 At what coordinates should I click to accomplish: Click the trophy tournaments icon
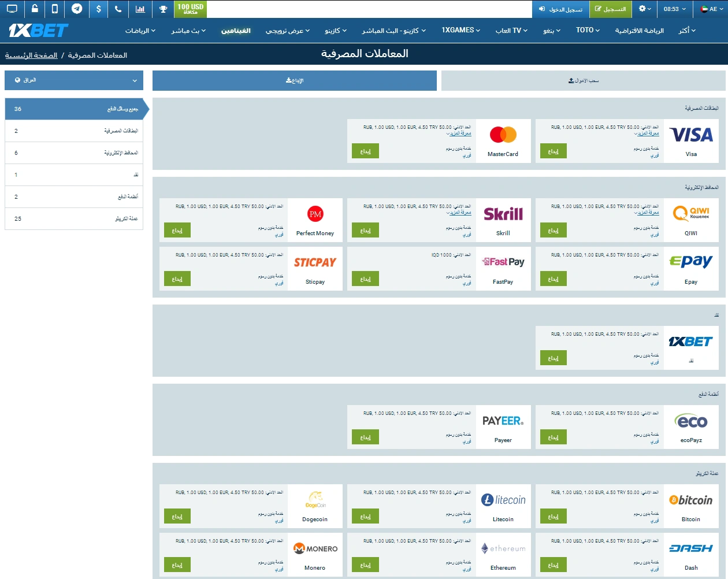click(162, 9)
